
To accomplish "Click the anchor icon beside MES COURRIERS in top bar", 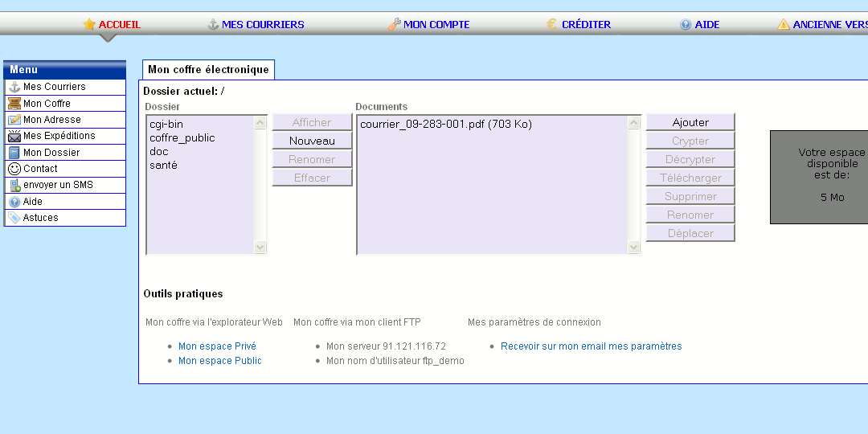I will pos(213,24).
